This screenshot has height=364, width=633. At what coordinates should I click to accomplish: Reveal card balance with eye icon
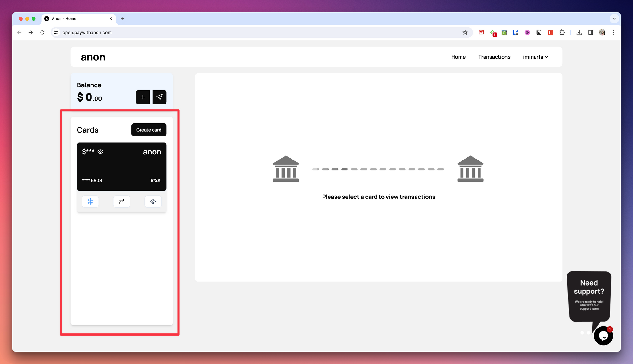pos(100,152)
